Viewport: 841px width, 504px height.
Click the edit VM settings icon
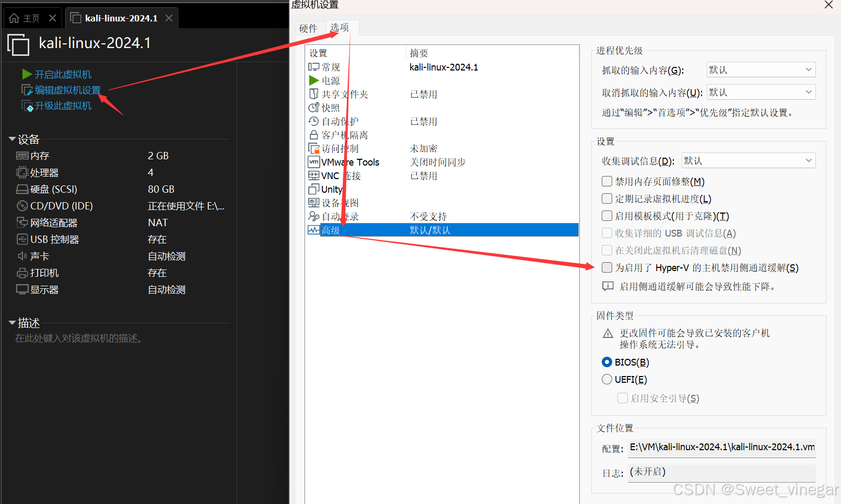[x=27, y=90]
